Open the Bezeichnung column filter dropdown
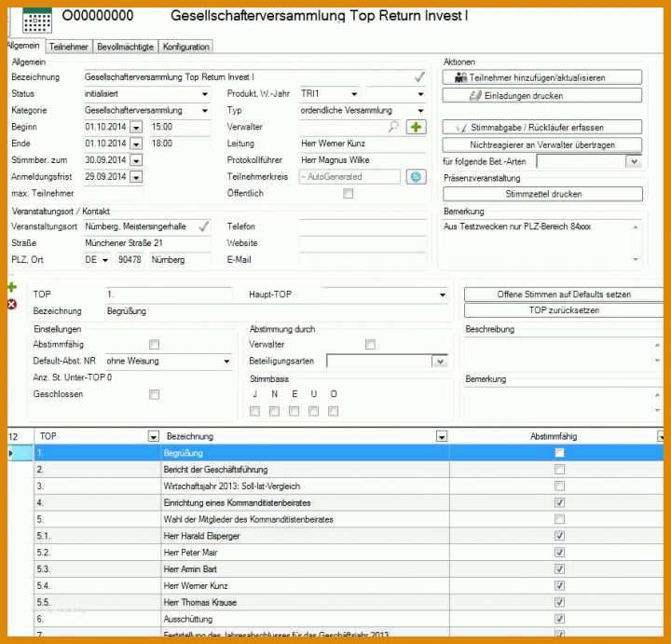 pyautogui.click(x=442, y=436)
